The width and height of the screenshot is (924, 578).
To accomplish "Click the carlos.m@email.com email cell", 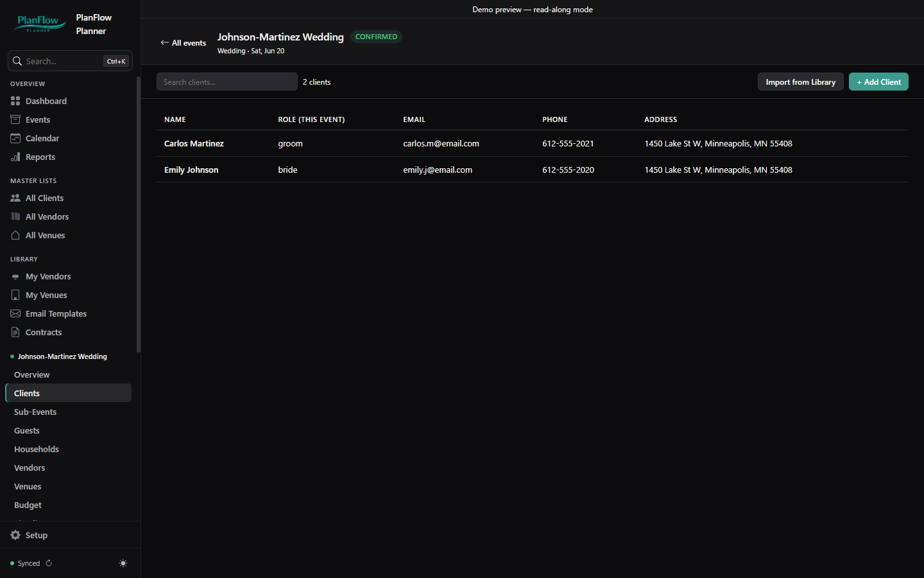I will [x=441, y=143].
